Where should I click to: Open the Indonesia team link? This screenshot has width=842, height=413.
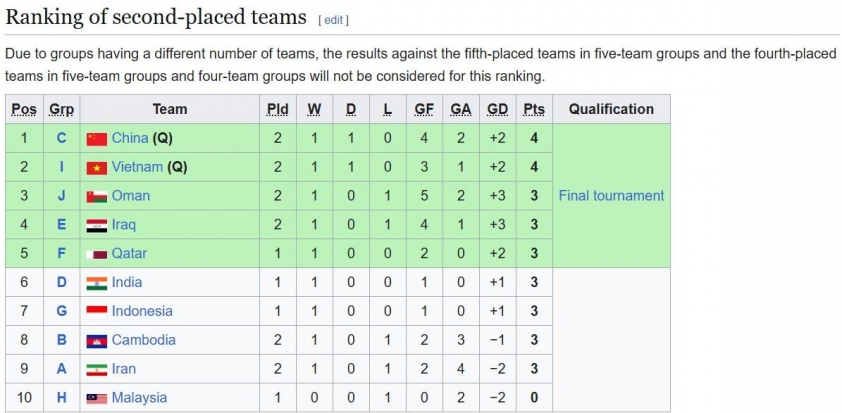click(x=142, y=311)
